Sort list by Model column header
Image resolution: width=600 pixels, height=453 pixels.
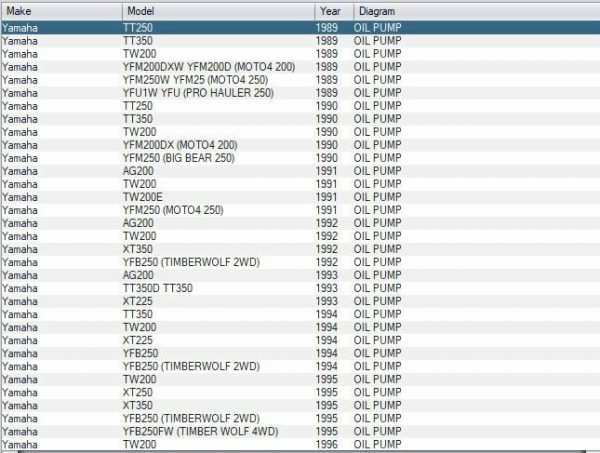coord(218,11)
